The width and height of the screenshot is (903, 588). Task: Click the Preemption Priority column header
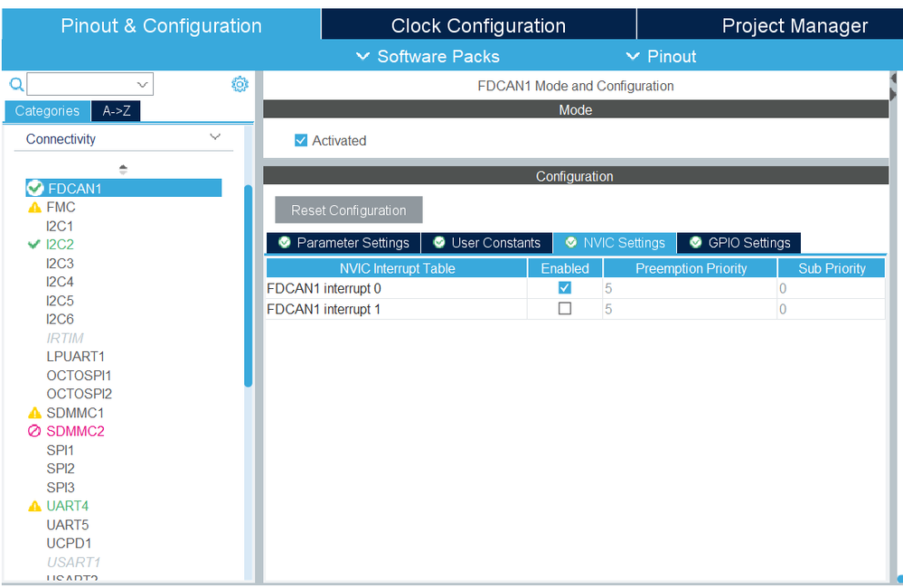691,268
